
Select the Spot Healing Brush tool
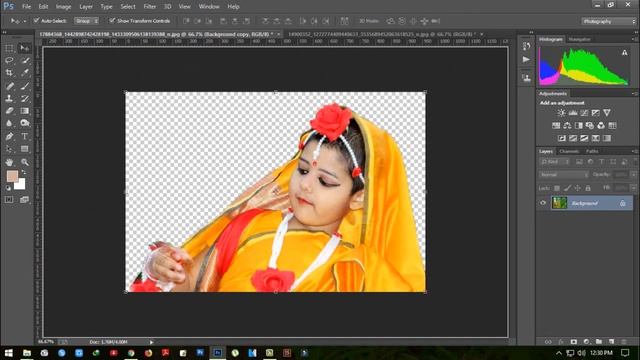click(x=9, y=86)
